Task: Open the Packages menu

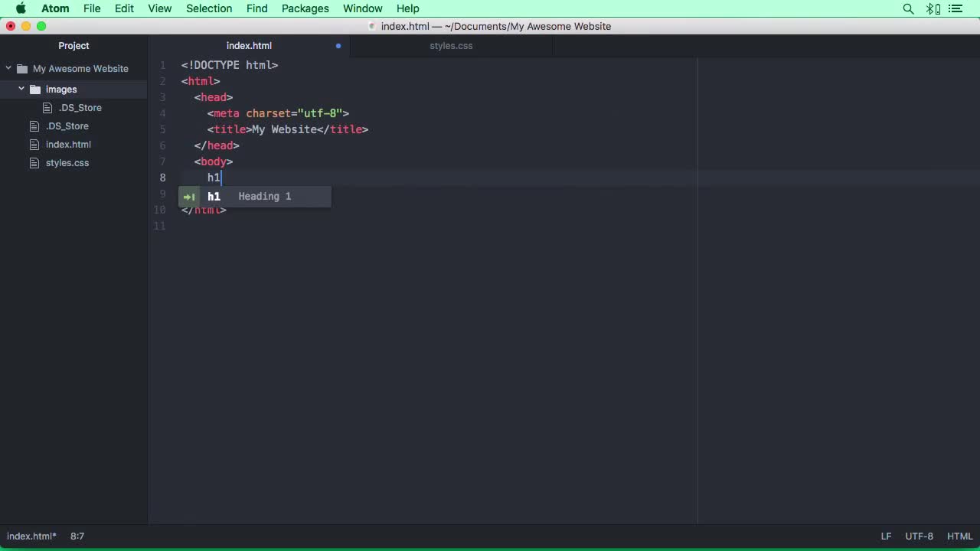Action: [305, 8]
